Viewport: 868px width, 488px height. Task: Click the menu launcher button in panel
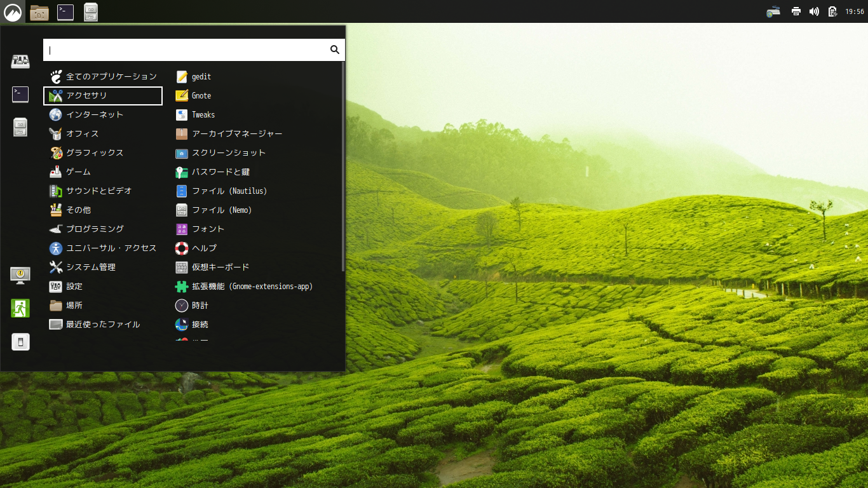(x=13, y=12)
